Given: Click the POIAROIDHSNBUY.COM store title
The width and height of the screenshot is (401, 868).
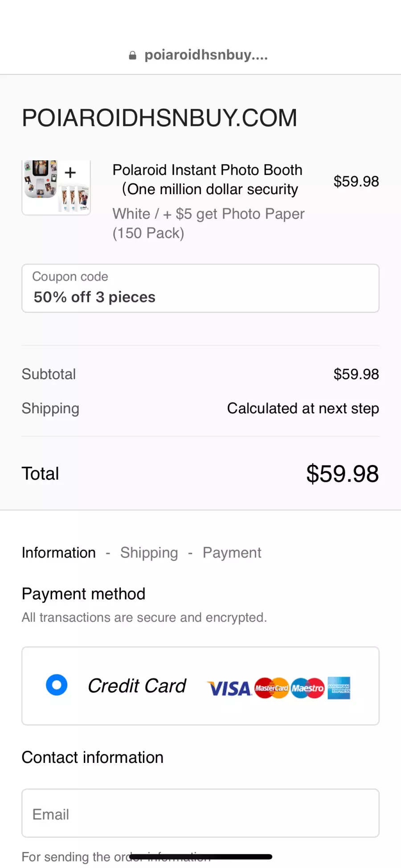Looking at the screenshot, I should pos(160,118).
